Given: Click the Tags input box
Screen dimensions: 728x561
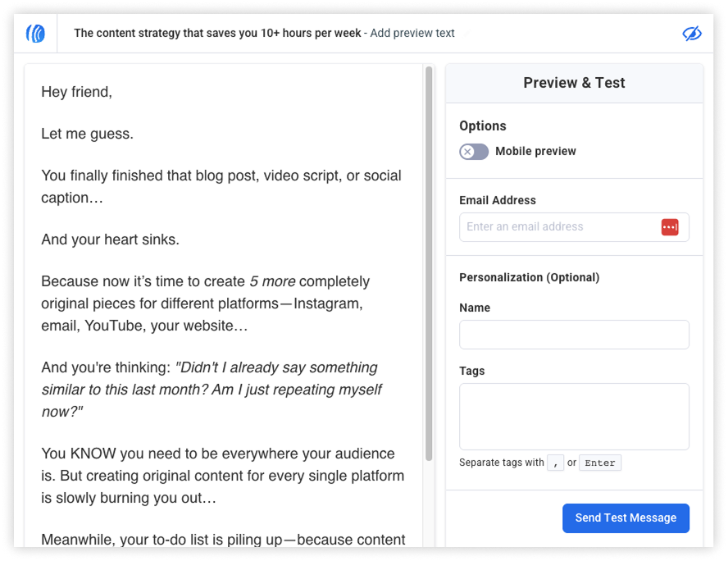Looking at the screenshot, I should [574, 416].
